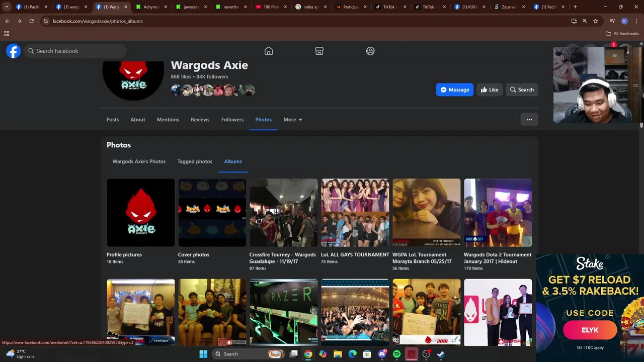This screenshot has width=644, height=362.
Task: Open the About tab
Action: [138, 120]
